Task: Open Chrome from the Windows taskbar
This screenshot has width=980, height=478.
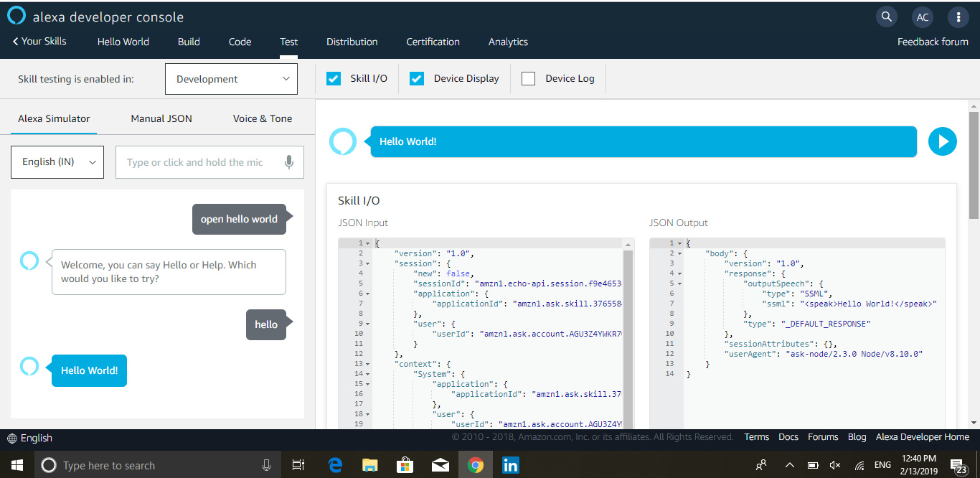Action: [475, 465]
